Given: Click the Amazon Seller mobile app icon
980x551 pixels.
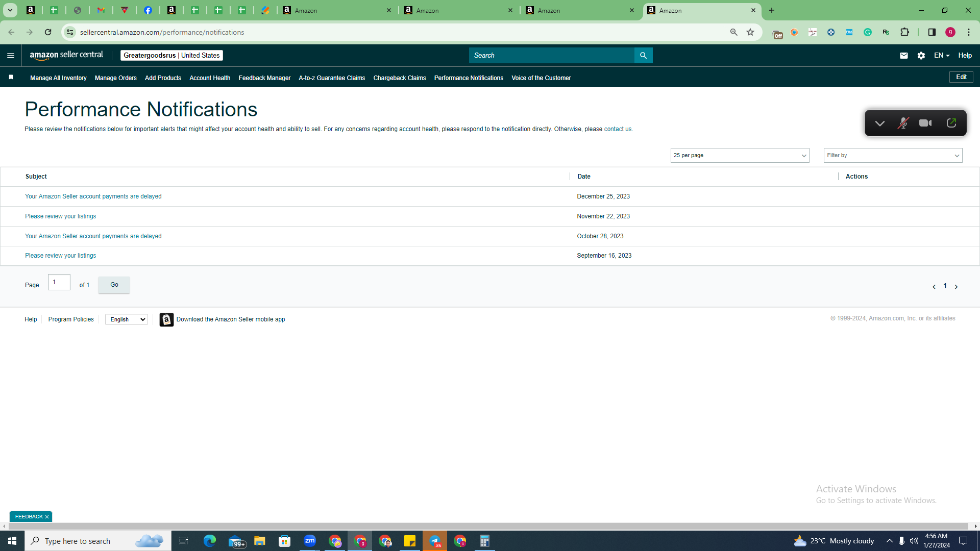Looking at the screenshot, I should point(166,319).
